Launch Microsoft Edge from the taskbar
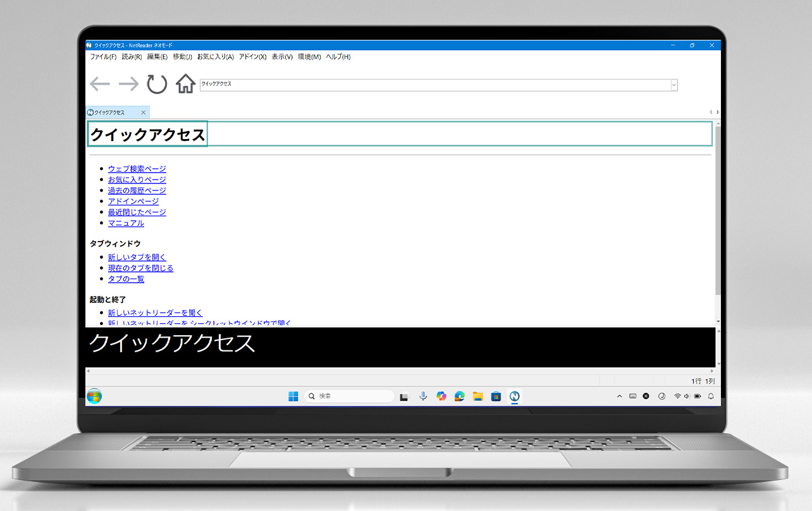This screenshot has width=812, height=511. (459, 396)
